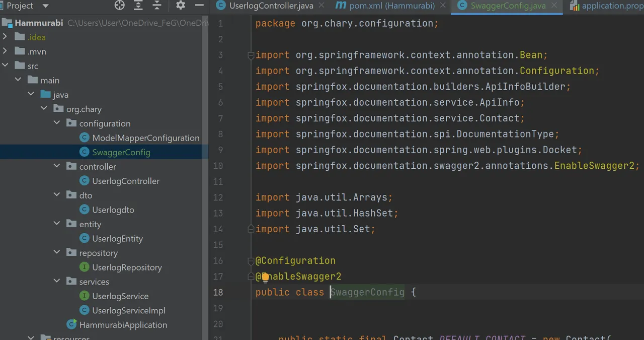Collapse the controller package
The width and height of the screenshot is (644, 340).
click(x=57, y=166)
